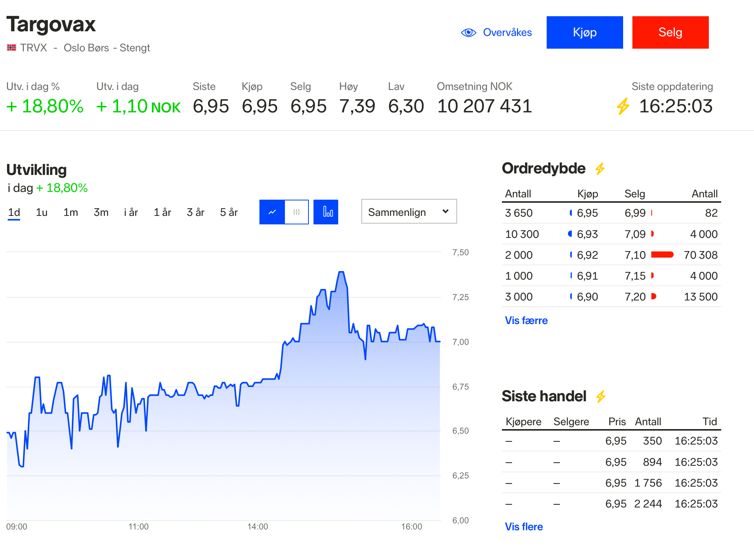754x560 pixels.
Task: Click the Vis færre link
Action: coord(526,321)
